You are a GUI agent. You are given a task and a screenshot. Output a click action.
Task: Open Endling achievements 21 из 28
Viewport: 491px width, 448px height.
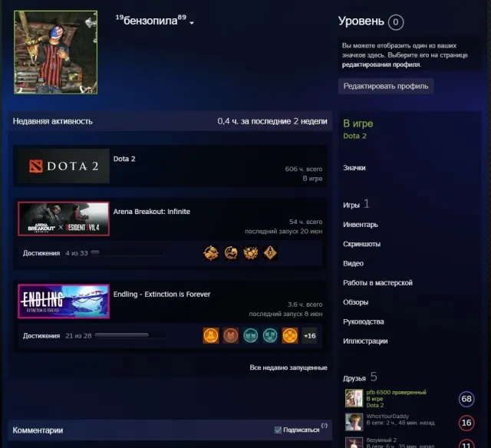point(57,335)
